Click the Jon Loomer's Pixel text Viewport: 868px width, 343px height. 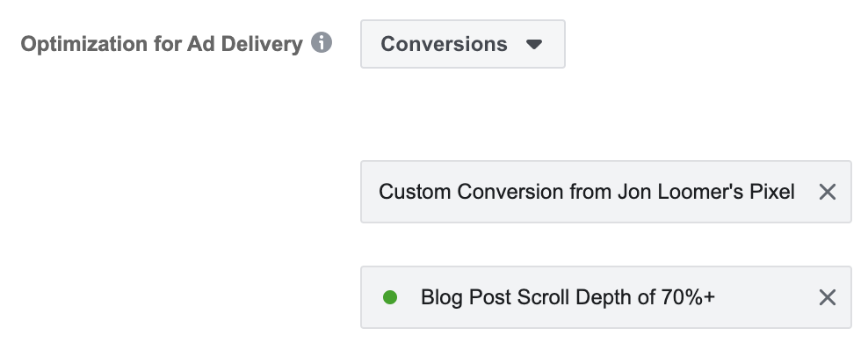pyautogui.click(x=706, y=192)
